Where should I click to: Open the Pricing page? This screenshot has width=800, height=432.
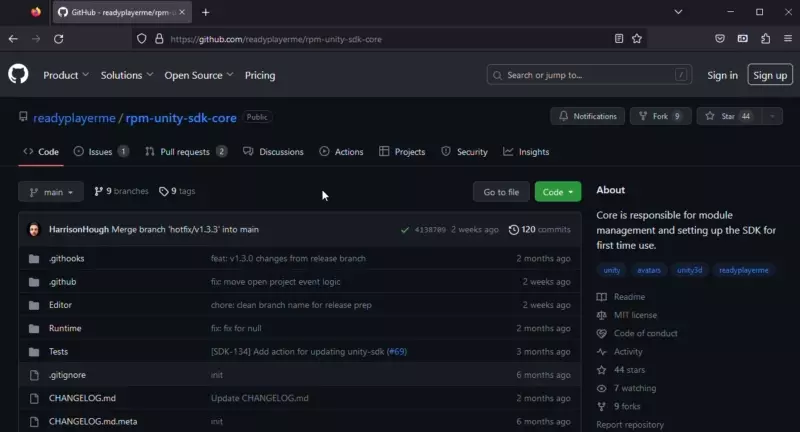coord(260,75)
